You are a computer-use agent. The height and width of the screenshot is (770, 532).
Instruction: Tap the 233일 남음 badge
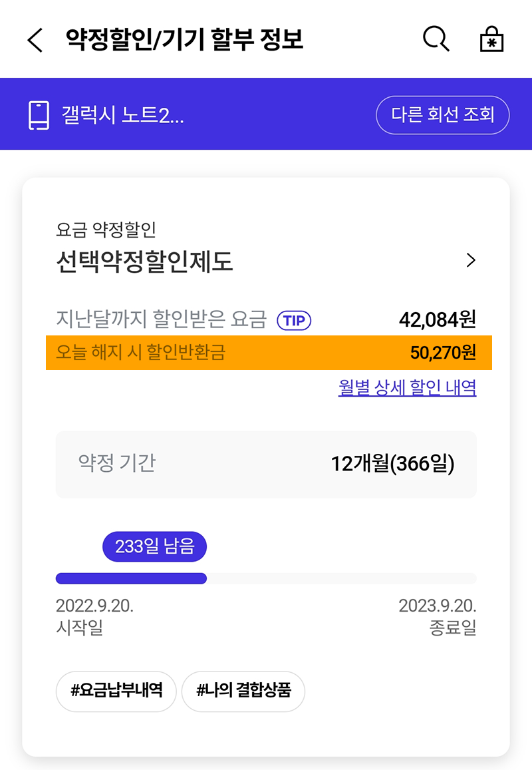pos(154,547)
